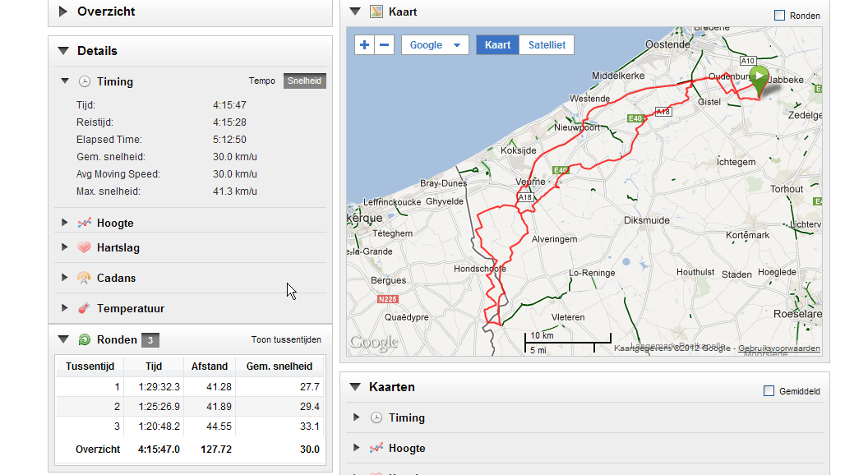Collapse the Kaarten charts panel
868x475 pixels.
(355, 386)
